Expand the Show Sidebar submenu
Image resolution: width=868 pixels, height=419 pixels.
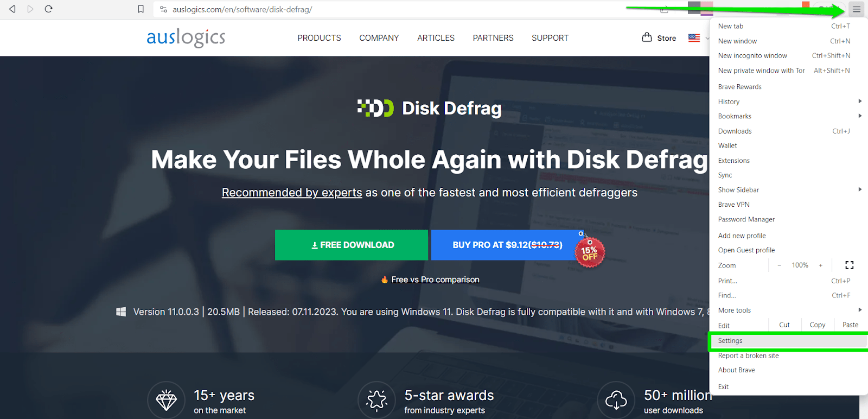(860, 189)
